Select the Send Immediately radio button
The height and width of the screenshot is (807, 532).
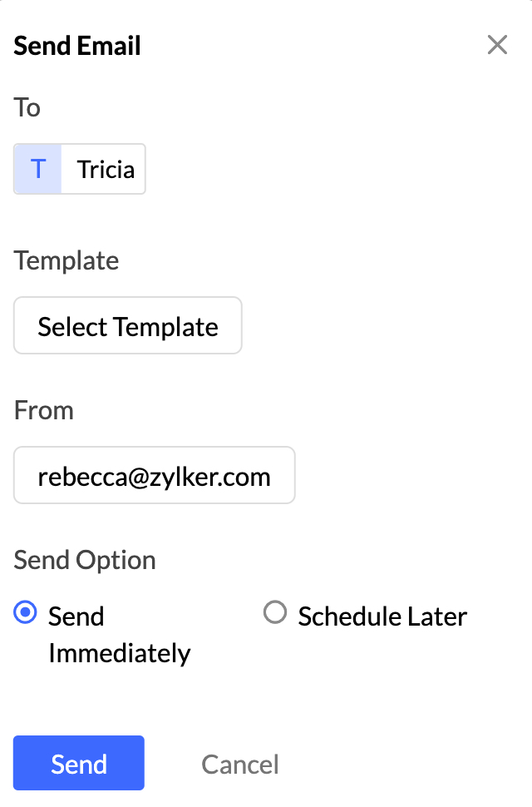pos(25,612)
